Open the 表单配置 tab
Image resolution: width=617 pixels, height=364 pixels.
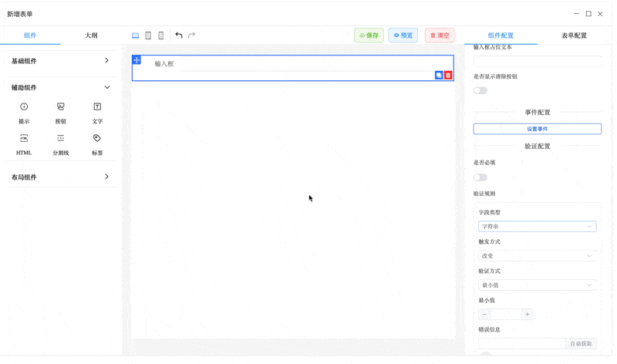click(x=574, y=35)
